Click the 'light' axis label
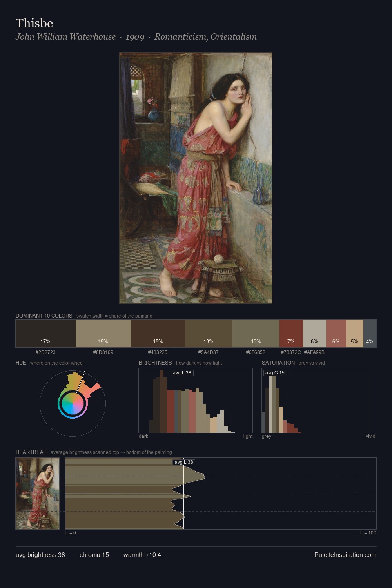 tap(248, 436)
